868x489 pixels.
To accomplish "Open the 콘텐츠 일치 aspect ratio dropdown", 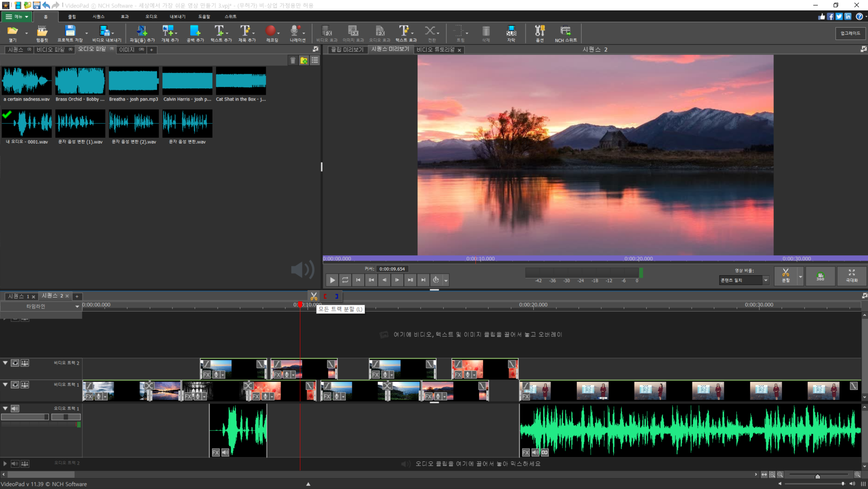I will click(744, 280).
